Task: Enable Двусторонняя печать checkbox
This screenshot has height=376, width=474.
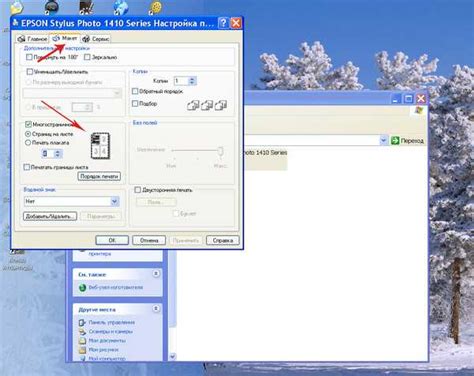Action: pos(138,190)
